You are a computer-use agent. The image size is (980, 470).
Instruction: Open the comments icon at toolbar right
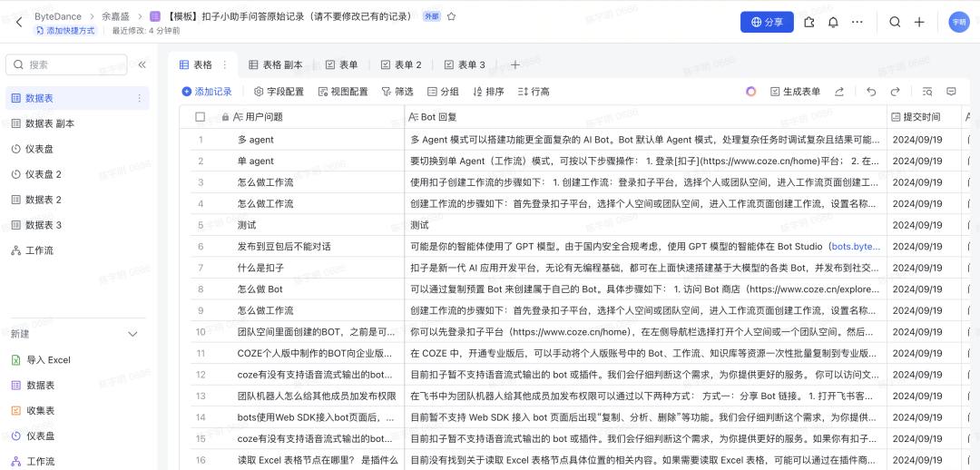click(951, 92)
